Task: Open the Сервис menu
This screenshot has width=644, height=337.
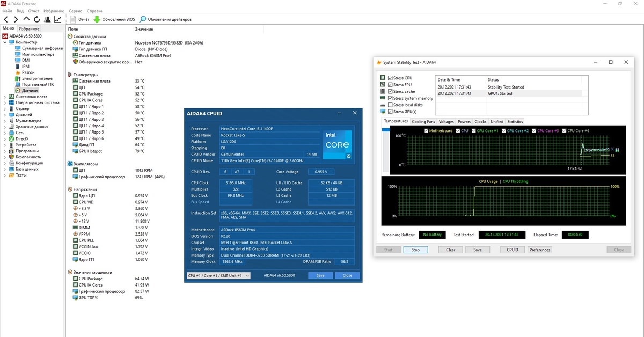Action: coord(76,11)
